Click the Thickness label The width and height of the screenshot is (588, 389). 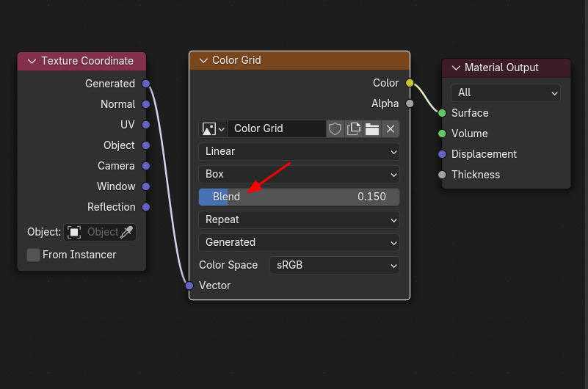tap(476, 175)
